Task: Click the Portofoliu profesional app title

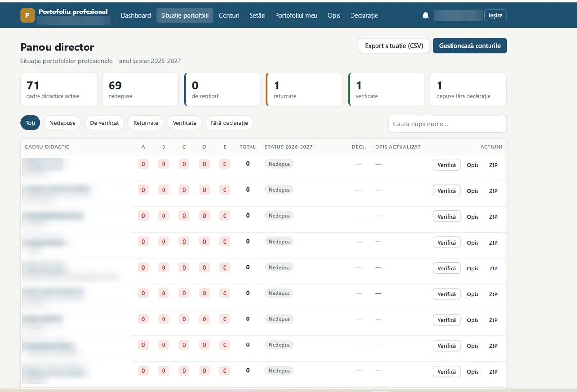Action: (x=73, y=12)
